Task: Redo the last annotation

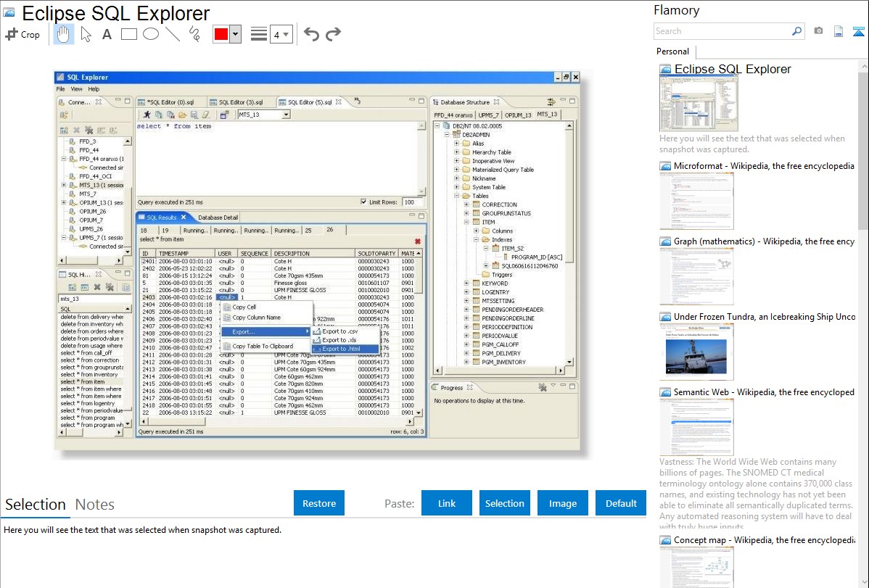Action: pos(333,34)
